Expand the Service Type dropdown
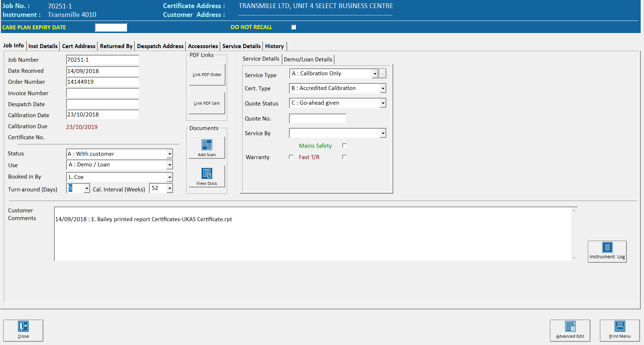The width and height of the screenshot is (644, 345). point(375,73)
